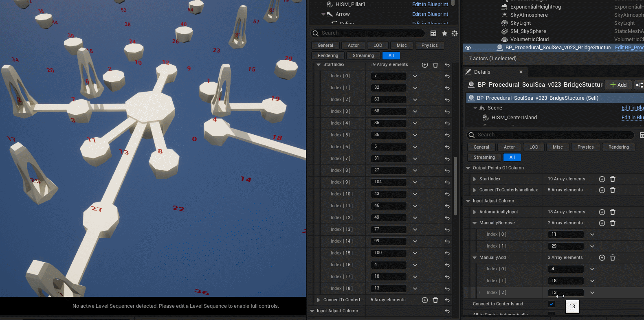Reset Index [0] with value 7

pyautogui.click(x=447, y=76)
